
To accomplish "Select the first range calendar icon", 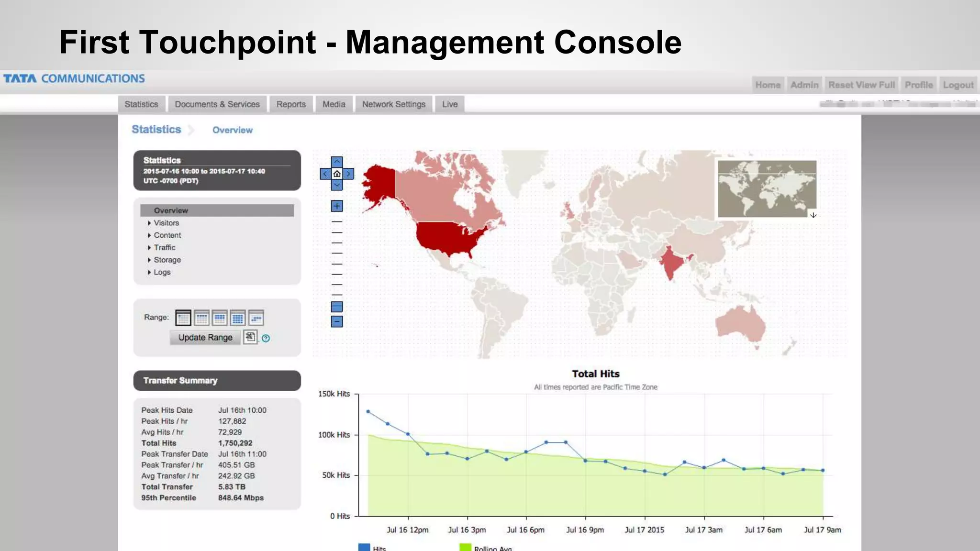I will click(183, 318).
